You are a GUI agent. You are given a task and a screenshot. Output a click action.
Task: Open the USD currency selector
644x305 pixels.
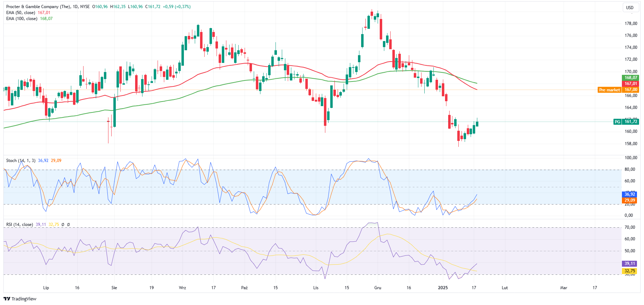pyautogui.click(x=630, y=8)
